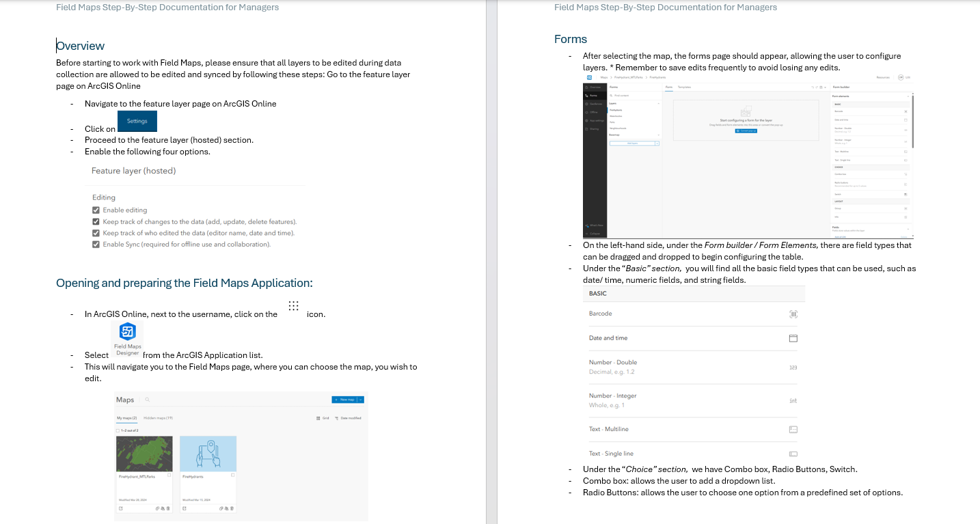Screen dimensions: 980x524
Task: Click the Number - Double 123 icon
Action: point(793,368)
